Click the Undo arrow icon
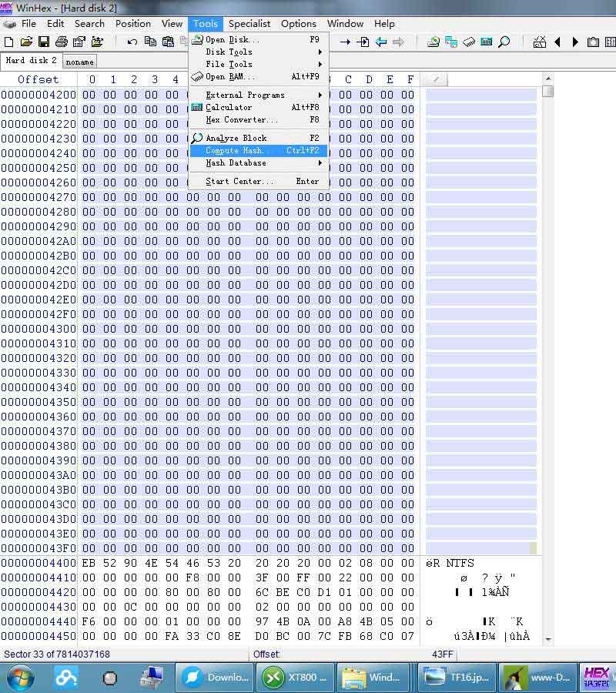Viewport: 616px width, 693px height. coord(132,42)
